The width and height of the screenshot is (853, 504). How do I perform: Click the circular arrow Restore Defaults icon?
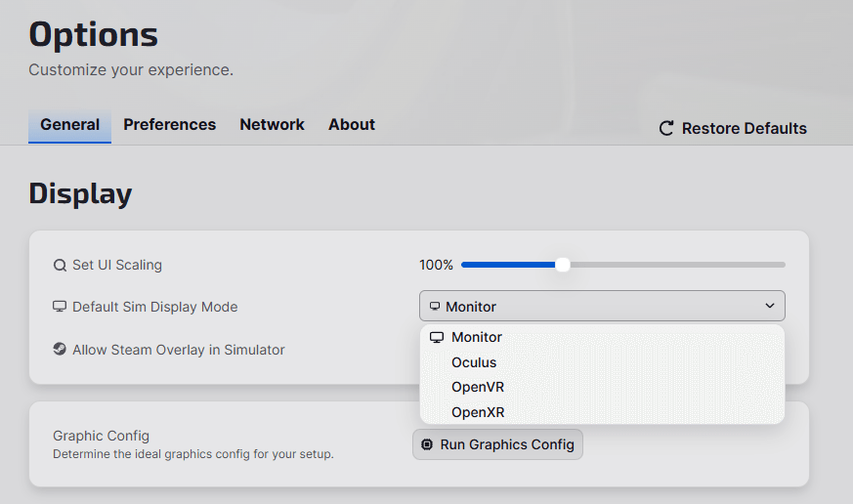coord(666,128)
